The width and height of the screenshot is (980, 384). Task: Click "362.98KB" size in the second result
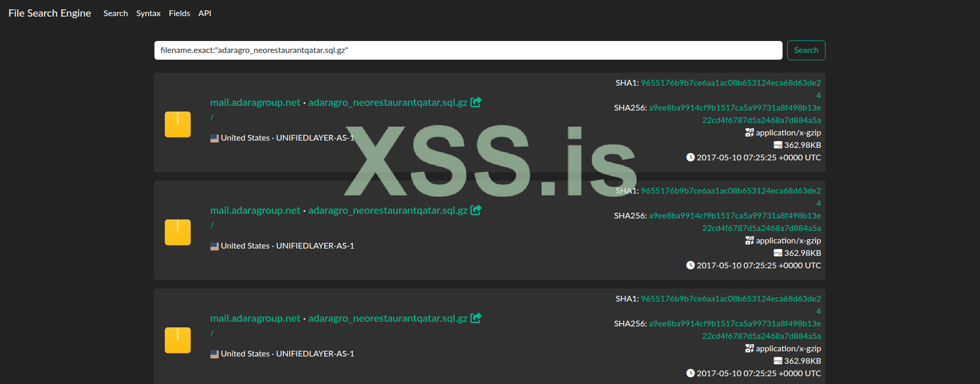click(803, 253)
